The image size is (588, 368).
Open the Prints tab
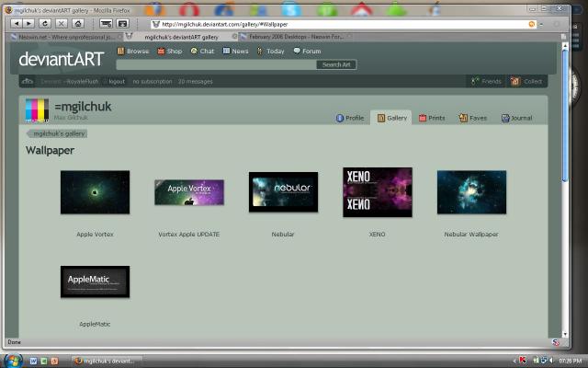(x=432, y=118)
